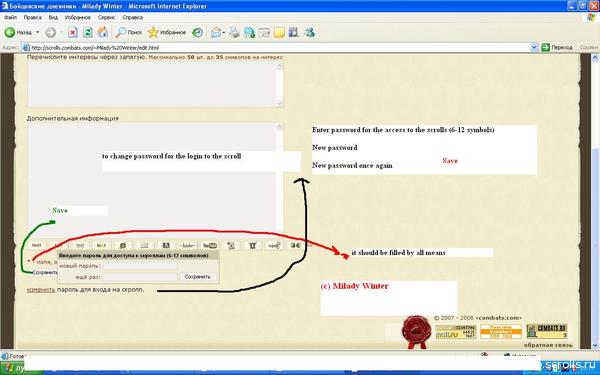
Task: Click the fourth text formatting editor button
Action: 101,245
